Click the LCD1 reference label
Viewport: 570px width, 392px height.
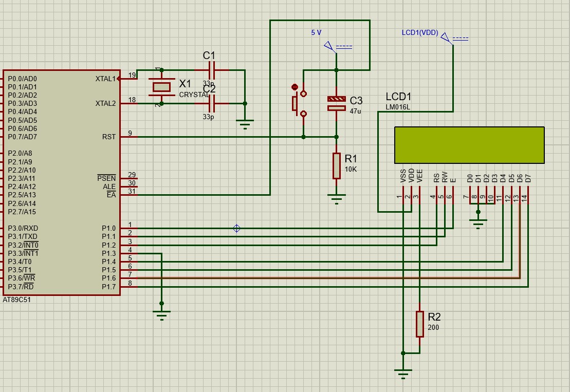pos(398,97)
